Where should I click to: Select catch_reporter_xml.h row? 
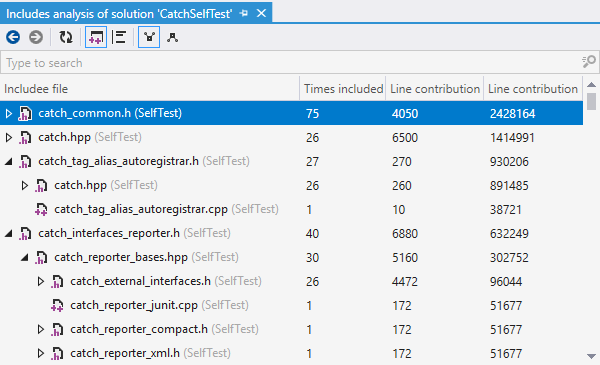click(291, 354)
